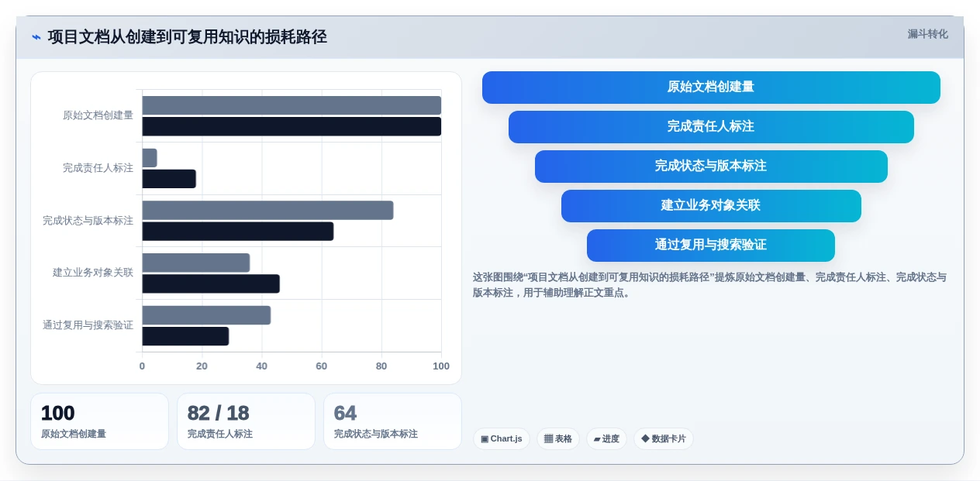Screen dimensions: 980x481
Task: Click the chart axis label 完成状态与版本标注
Action: [88, 221]
